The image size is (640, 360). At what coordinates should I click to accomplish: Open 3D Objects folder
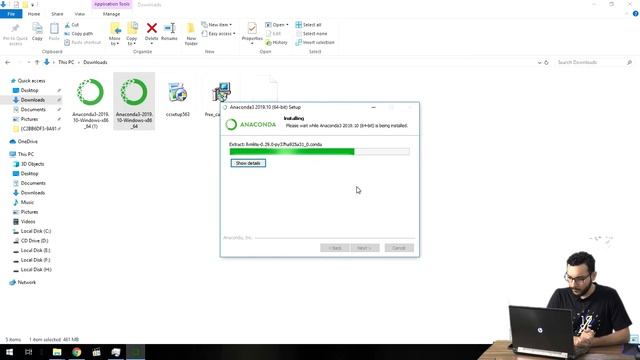coord(32,164)
